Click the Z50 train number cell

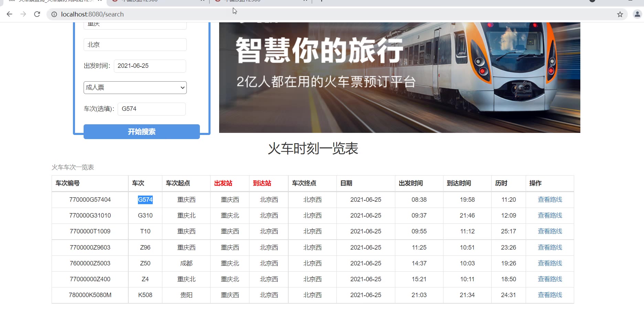click(x=145, y=263)
